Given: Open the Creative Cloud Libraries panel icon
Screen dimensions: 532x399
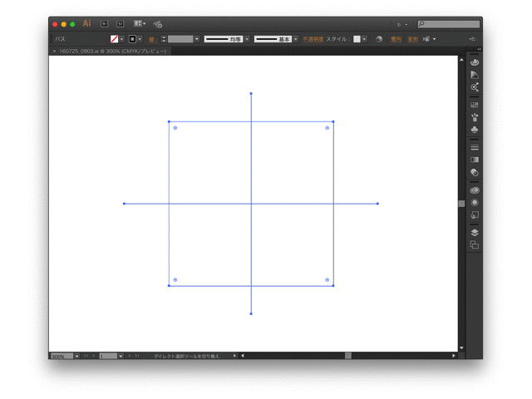Looking at the screenshot, I should click(475, 190).
